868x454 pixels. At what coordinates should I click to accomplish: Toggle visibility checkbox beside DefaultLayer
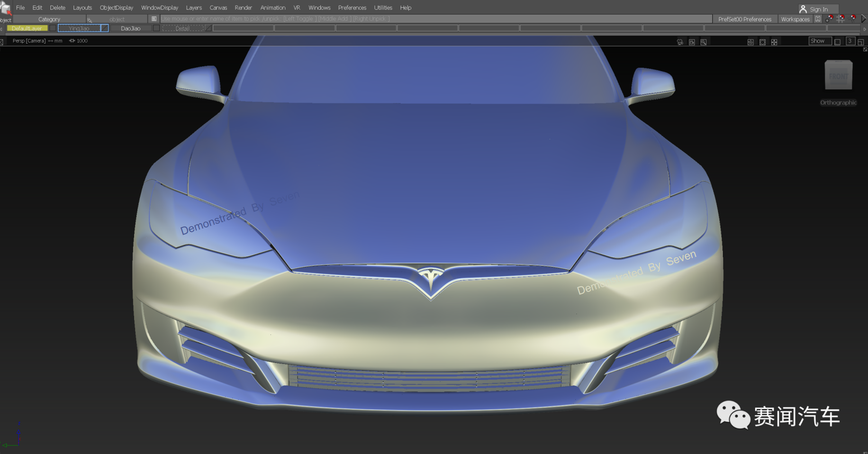52,28
